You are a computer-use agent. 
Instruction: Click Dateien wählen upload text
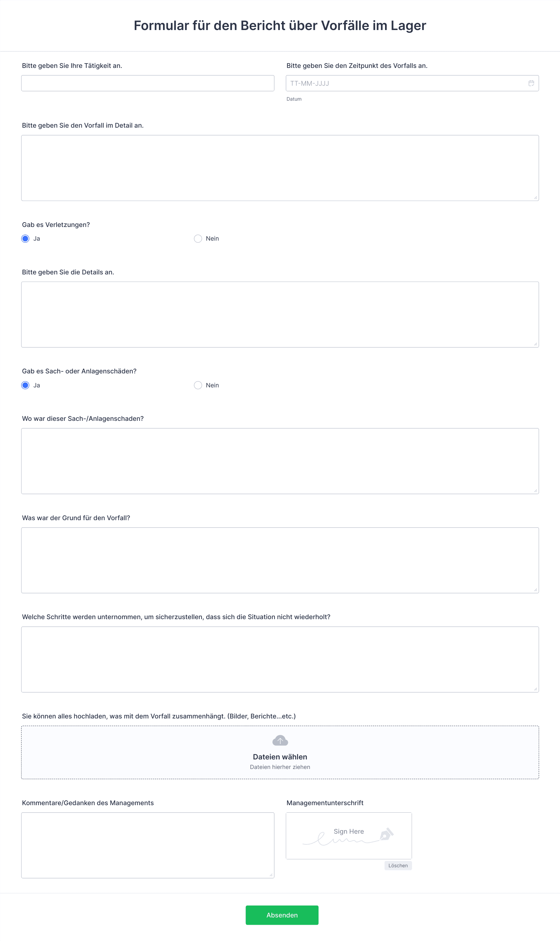(280, 757)
